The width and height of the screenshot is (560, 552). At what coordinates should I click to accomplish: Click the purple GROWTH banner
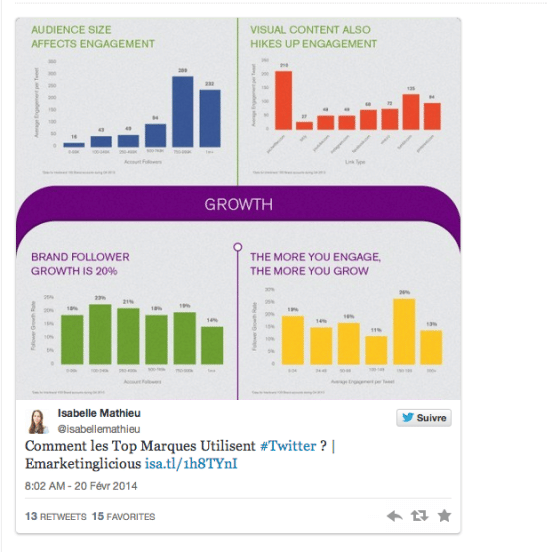click(238, 205)
